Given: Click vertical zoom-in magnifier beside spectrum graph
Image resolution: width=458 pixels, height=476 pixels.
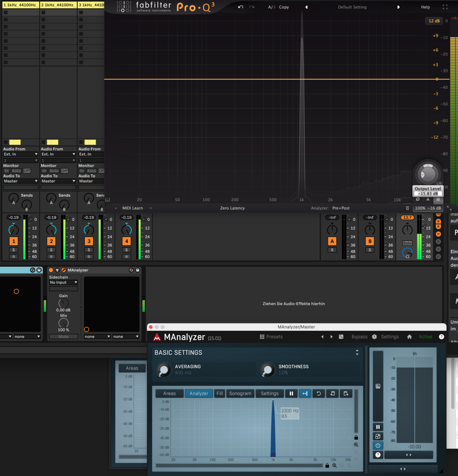Looking at the screenshot, I should pyautogui.click(x=356, y=445).
